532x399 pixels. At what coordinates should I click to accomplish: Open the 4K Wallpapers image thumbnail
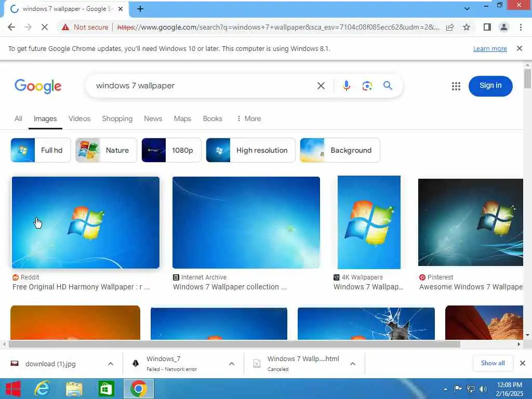click(x=369, y=222)
